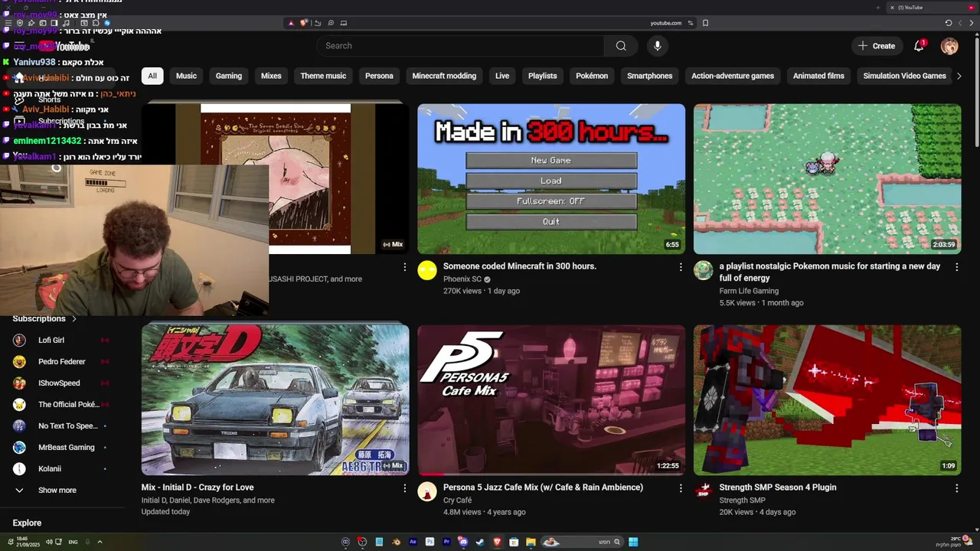This screenshot has height=551, width=980.
Task: Open options for 'Someone coded Minecraft in 300 hours' video
Action: point(681,267)
